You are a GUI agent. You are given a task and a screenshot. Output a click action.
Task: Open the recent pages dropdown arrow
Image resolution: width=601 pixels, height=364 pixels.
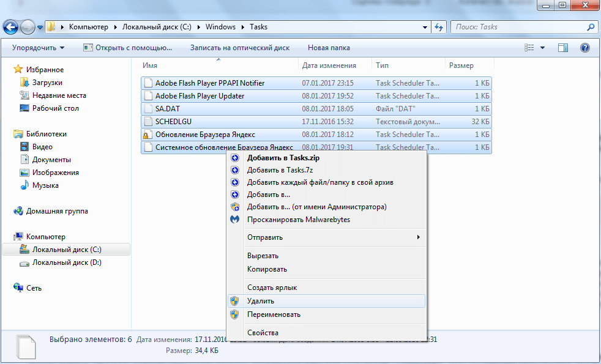(x=40, y=28)
